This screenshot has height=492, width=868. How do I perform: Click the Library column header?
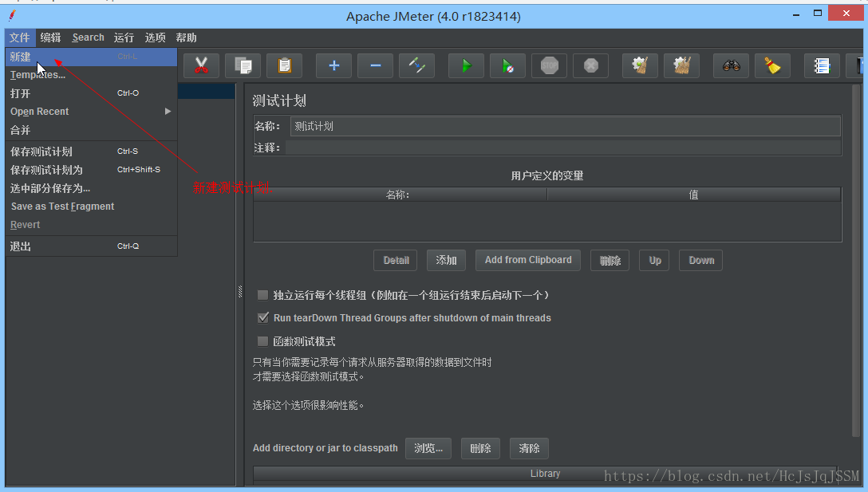click(x=545, y=474)
